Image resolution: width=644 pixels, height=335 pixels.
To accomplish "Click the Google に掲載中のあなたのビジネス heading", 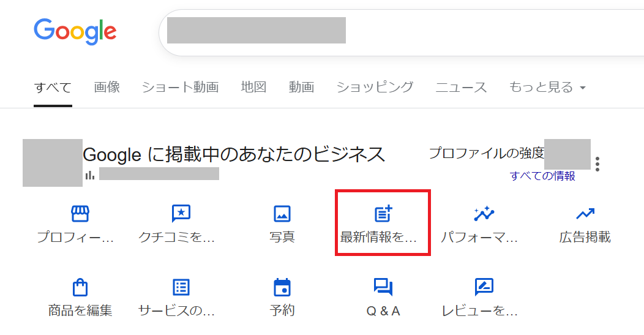I will point(234,155).
